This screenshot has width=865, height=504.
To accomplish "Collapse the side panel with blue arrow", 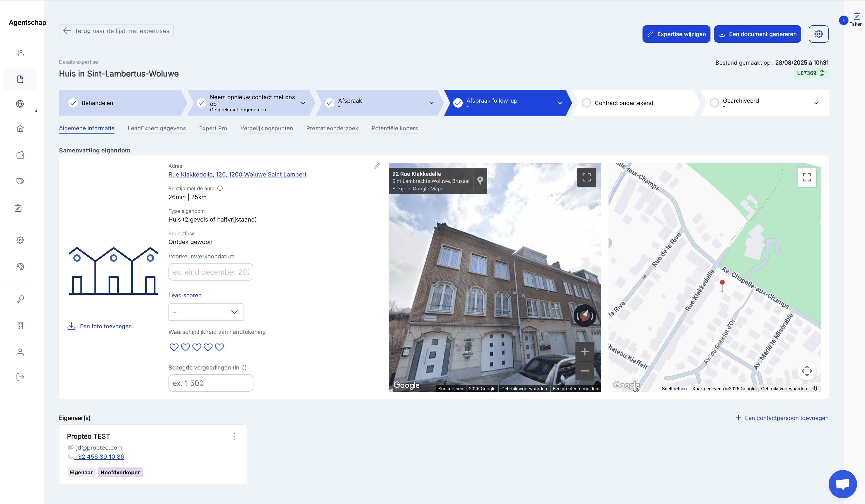I will (843, 20).
